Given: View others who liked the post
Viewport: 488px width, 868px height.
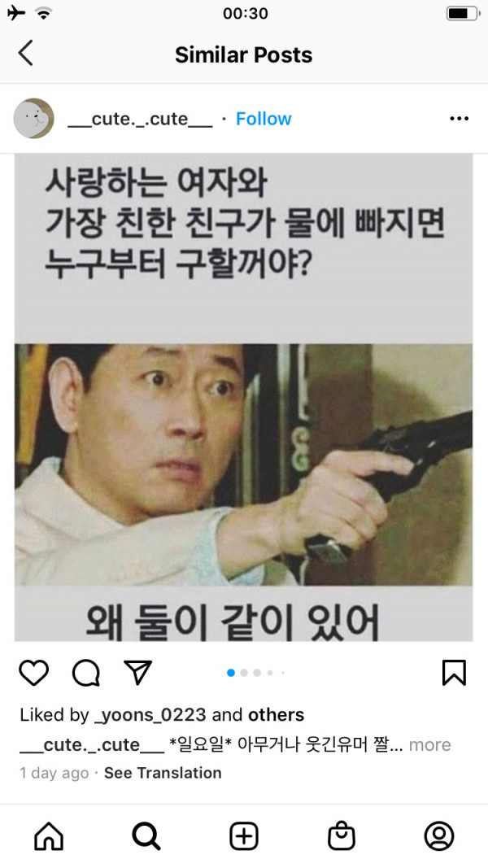Looking at the screenshot, I should pos(276,715).
